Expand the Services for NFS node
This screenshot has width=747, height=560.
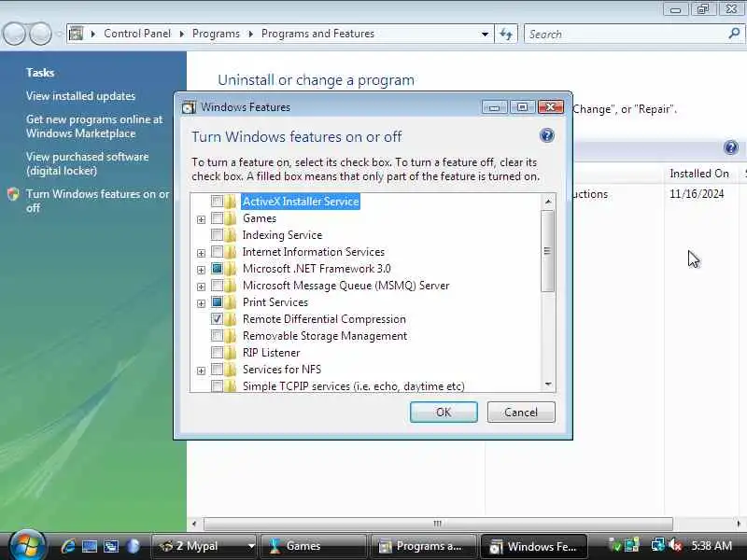click(201, 371)
